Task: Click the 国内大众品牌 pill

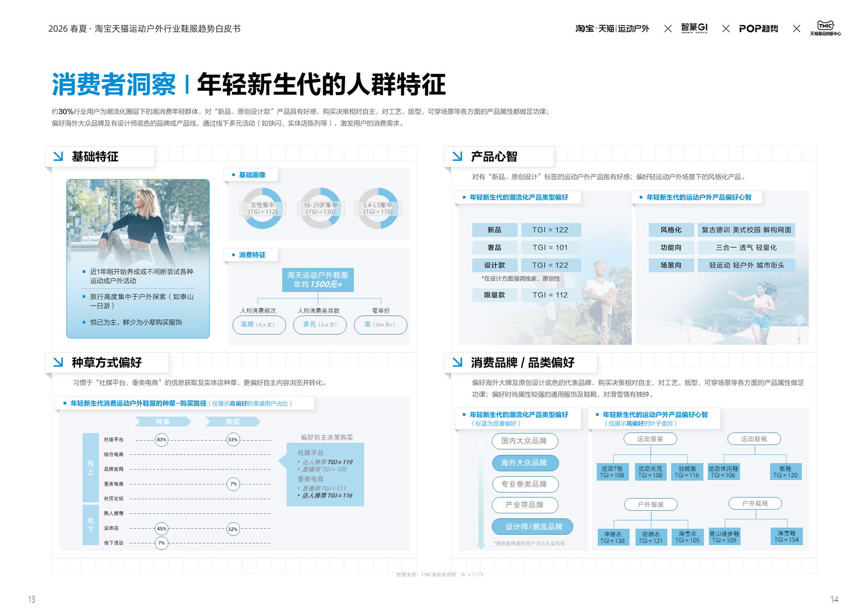Action: click(x=525, y=441)
